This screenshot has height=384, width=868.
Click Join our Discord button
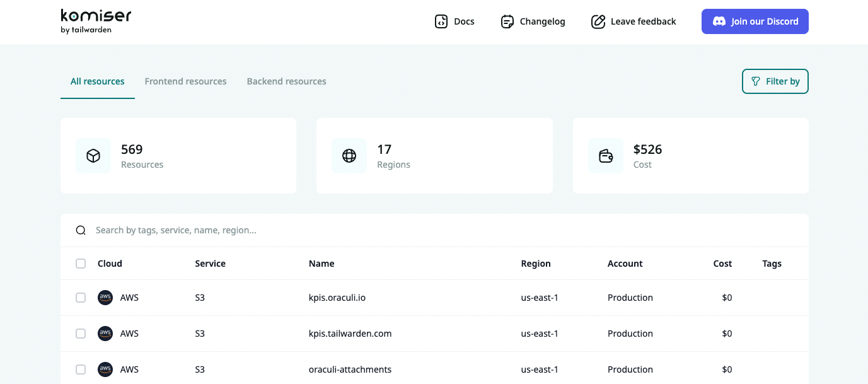tap(755, 21)
